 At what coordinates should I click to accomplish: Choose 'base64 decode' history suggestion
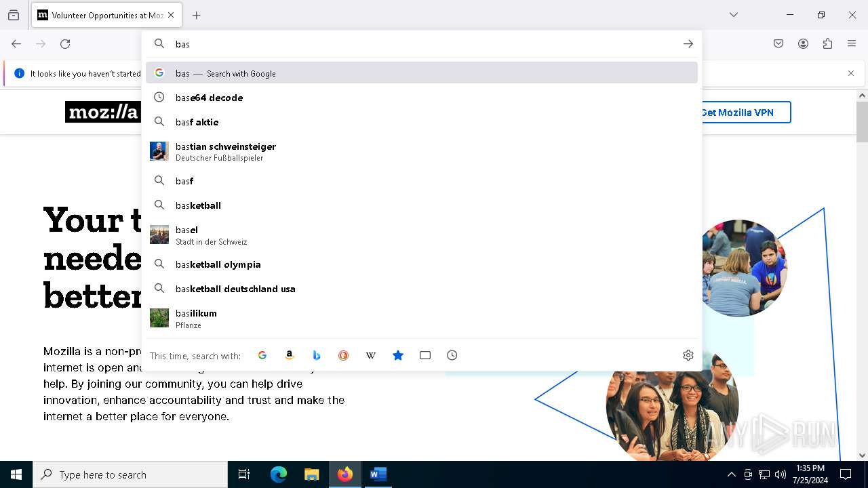[422, 98]
